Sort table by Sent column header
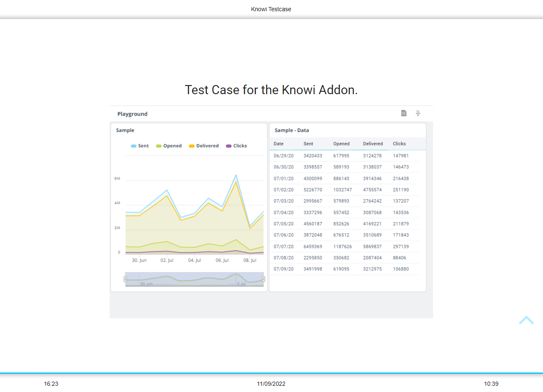 [x=308, y=144]
